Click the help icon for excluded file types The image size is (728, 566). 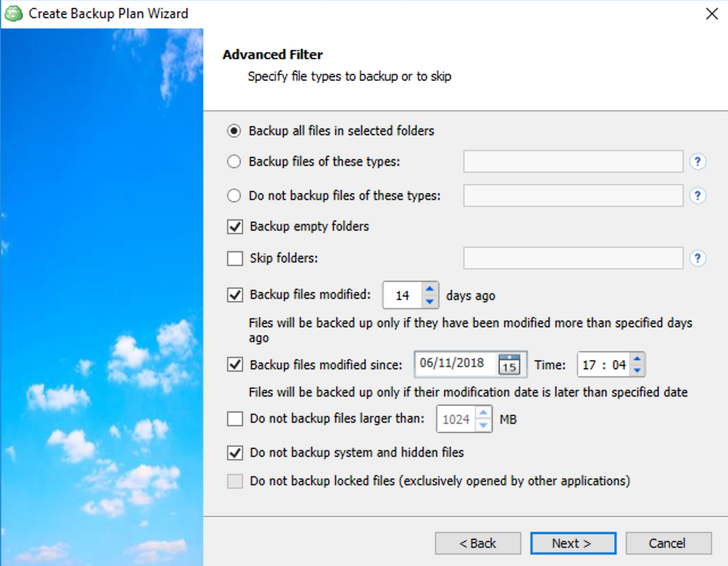[698, 196]
